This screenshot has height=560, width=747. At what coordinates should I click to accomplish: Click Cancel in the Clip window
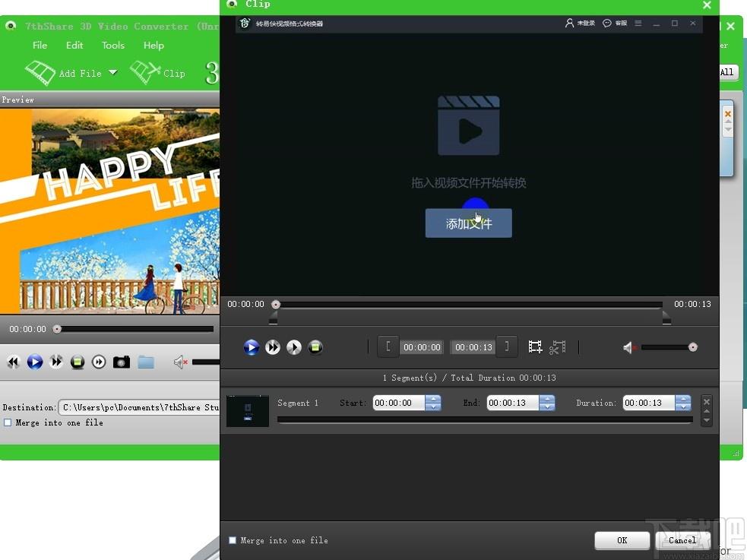tap(682, 540)
